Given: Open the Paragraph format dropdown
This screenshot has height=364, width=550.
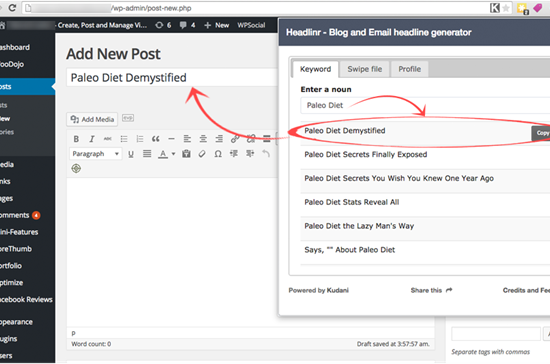Looking at the screenshot, I should (x=95, y=154).
